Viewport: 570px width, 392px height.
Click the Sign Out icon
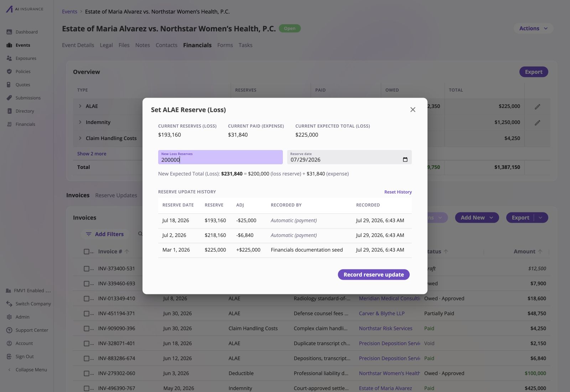click(9, 357)
